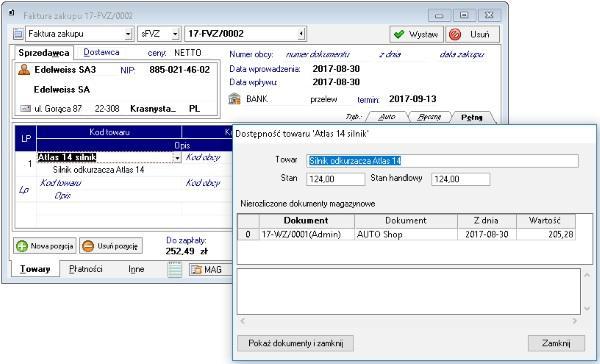
Task: Click the address card icon beside ul. Gorąca 87
Action: click(x=25, y=109)
